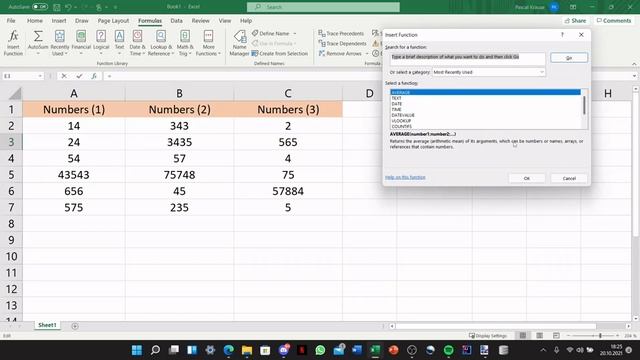Confirm the formula bar entry with checkmark
The width and height of the screenshot is (640, 360).
tap(79, 76)
